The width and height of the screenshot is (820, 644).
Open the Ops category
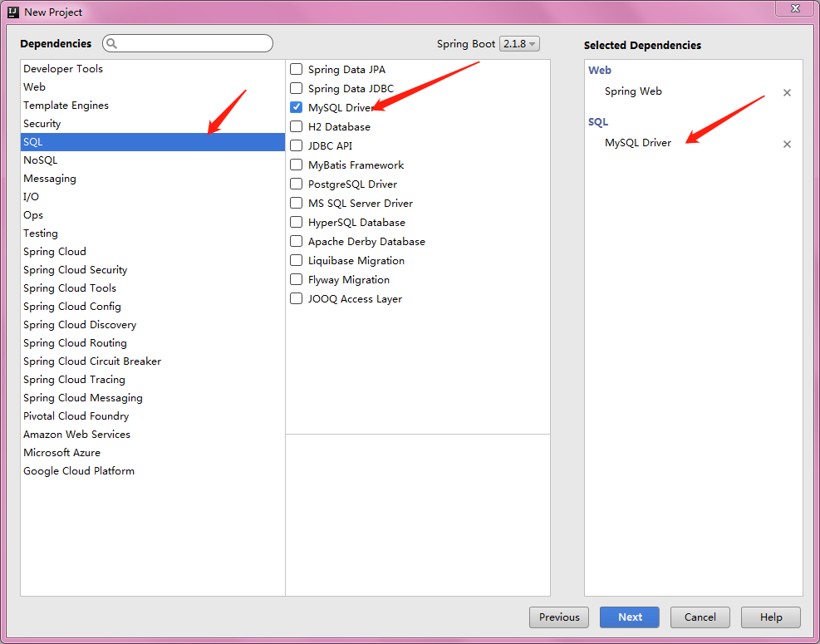(x=153, y=215)
